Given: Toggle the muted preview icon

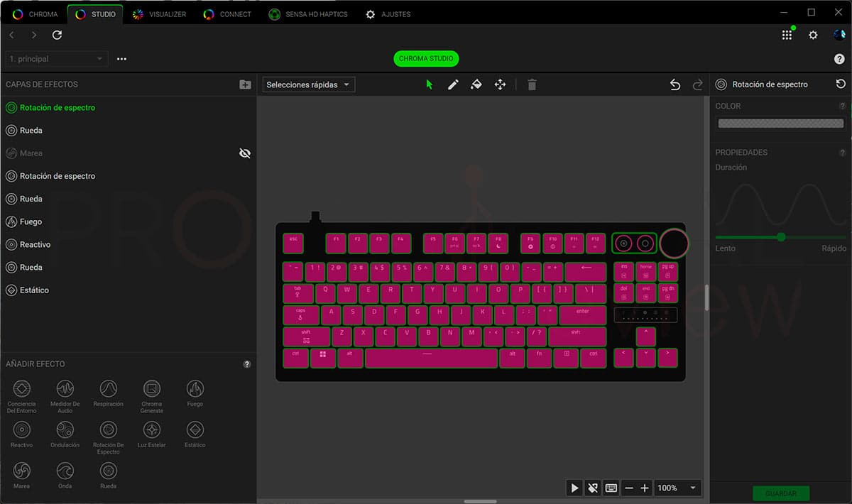Looking at the screenshot, I should coord(593,488).
